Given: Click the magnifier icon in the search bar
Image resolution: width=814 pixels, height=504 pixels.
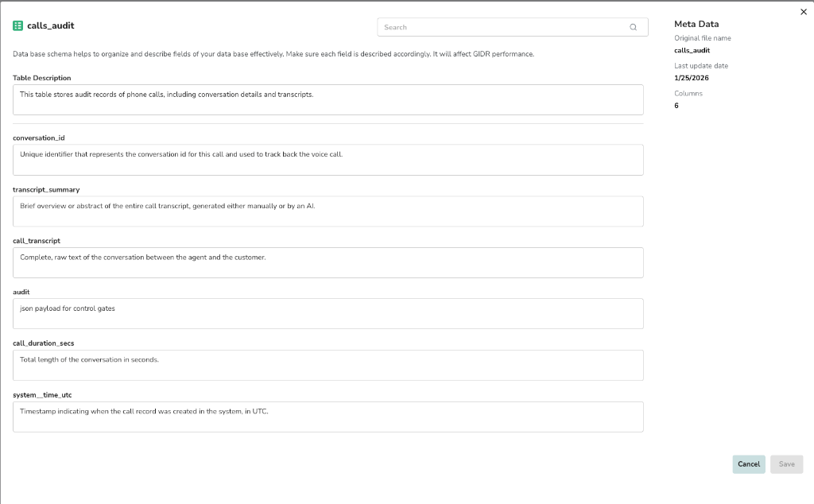Looking at the screenshot, I should coord(634,26).
